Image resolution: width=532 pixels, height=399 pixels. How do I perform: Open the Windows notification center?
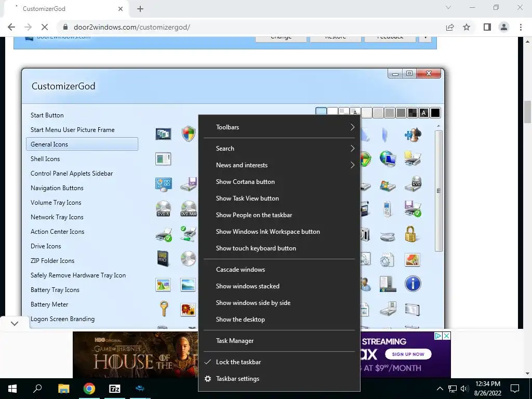(x=515, y=389)
